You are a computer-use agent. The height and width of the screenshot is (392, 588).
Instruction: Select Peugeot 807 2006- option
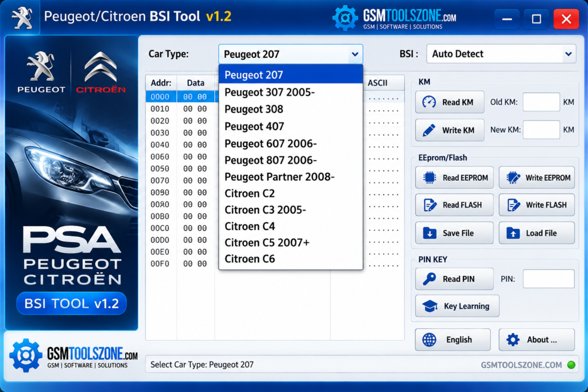click(291, 160)
